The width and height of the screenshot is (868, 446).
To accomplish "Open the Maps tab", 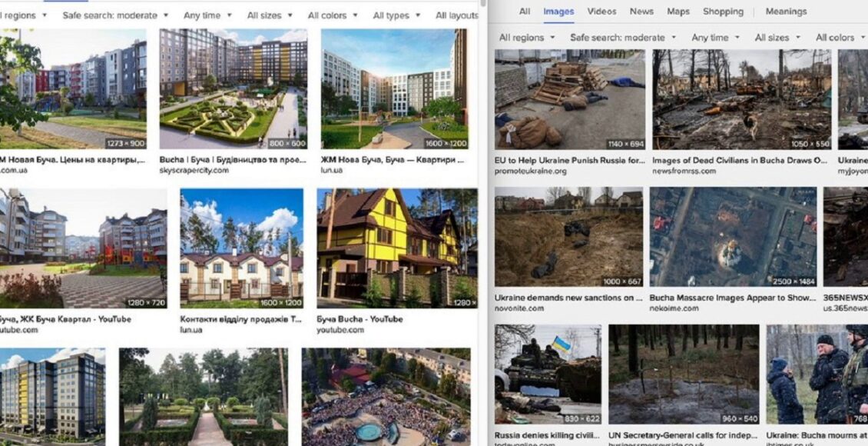I will [678, 11].
